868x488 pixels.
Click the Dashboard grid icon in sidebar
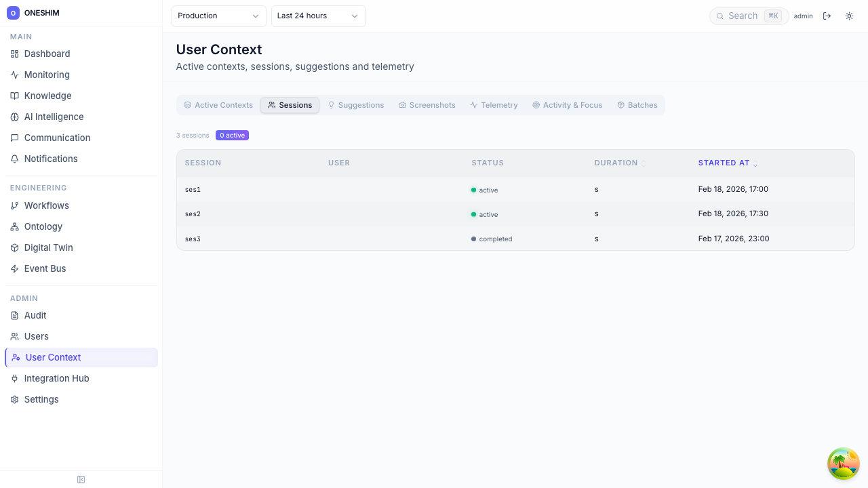pos(14,54)
